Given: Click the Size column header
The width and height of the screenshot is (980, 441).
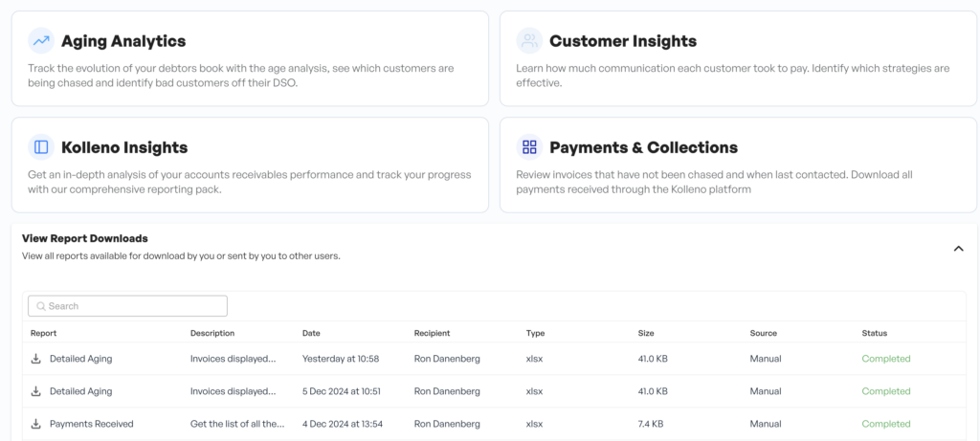Looking at the screenshot, I should 646,333.
